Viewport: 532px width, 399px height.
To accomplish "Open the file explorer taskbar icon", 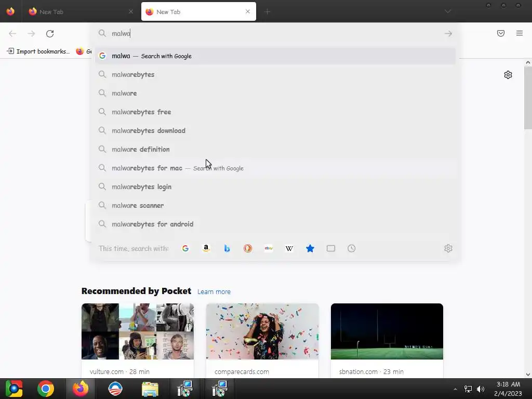I will 150,389.
